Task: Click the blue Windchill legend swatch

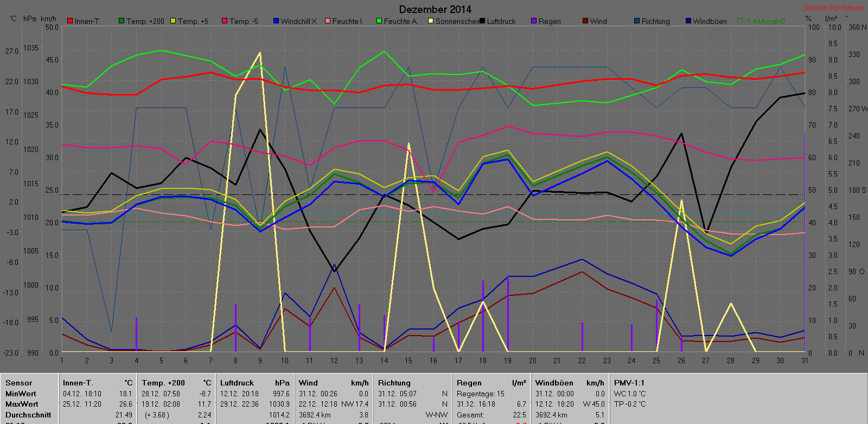Action: click(276, 21)
